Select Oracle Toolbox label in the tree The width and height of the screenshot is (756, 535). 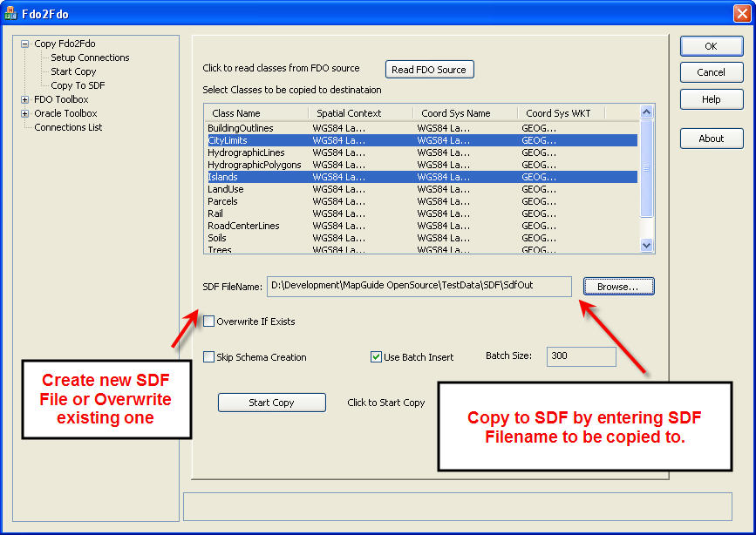coord(65,114)
